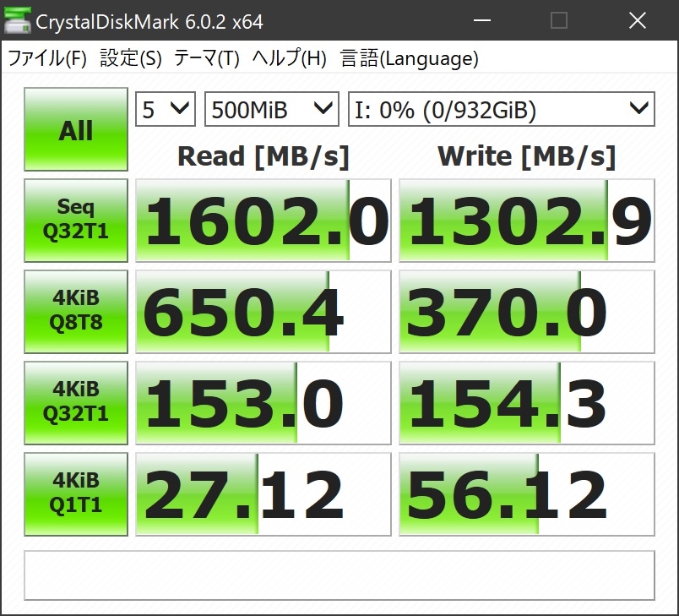Open the 設定(S) menu
Image resolution: width=679 pixels, height=616 pixels.
131,58
